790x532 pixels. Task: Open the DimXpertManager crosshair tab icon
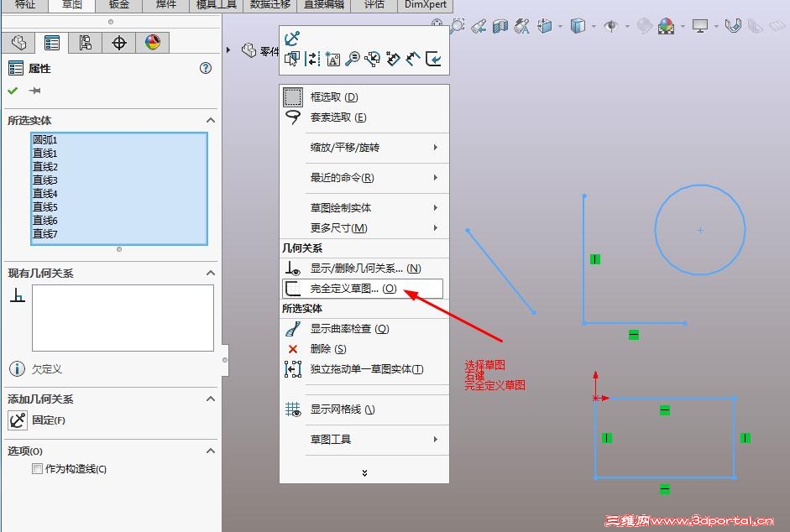pos(119,42)
